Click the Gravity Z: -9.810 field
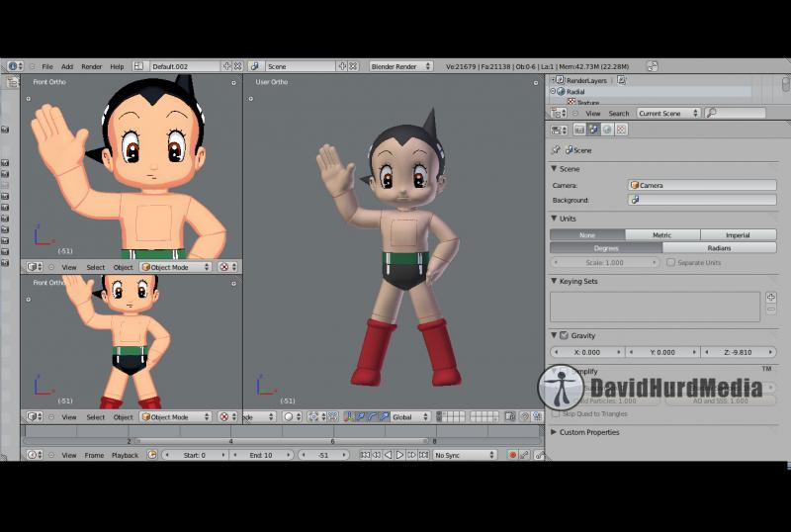The width and height of the screenshot is (791, 532). pos(739,352)
